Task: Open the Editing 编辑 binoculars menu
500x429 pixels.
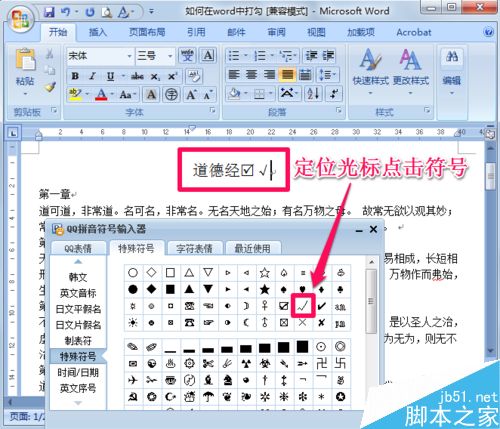Action: (x=452, y=70)
